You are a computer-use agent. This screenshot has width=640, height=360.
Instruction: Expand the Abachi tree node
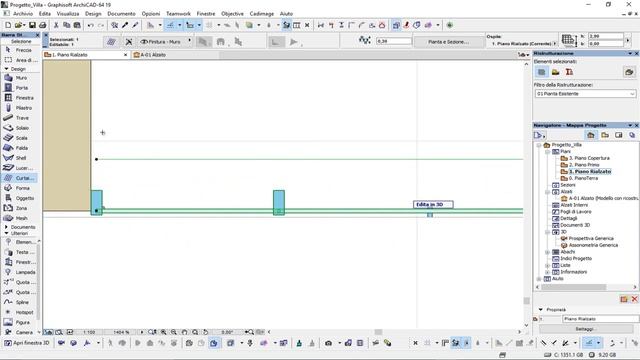pyautogui.click(x=547, y=252)
